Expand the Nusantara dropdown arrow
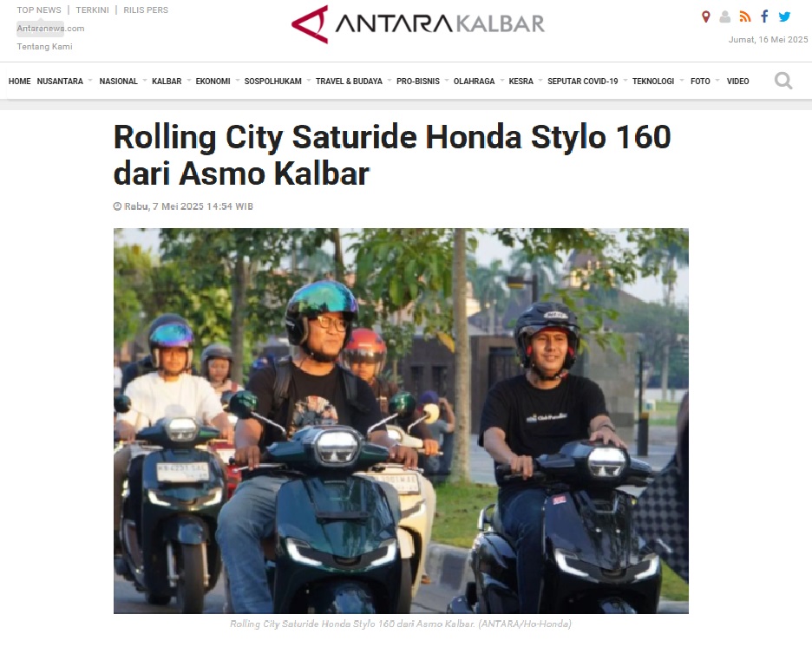812x660 pixels. (x=90, y=81)
